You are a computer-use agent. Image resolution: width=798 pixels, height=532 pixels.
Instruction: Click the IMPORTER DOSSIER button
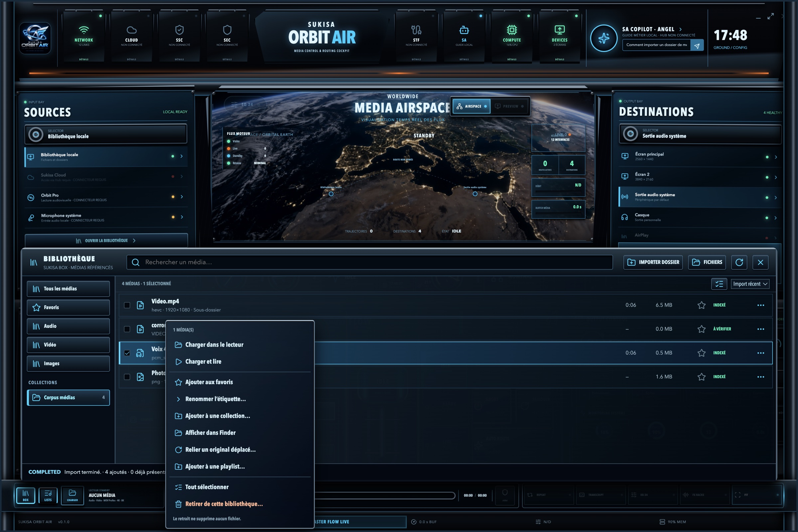(x=653, y=262)
